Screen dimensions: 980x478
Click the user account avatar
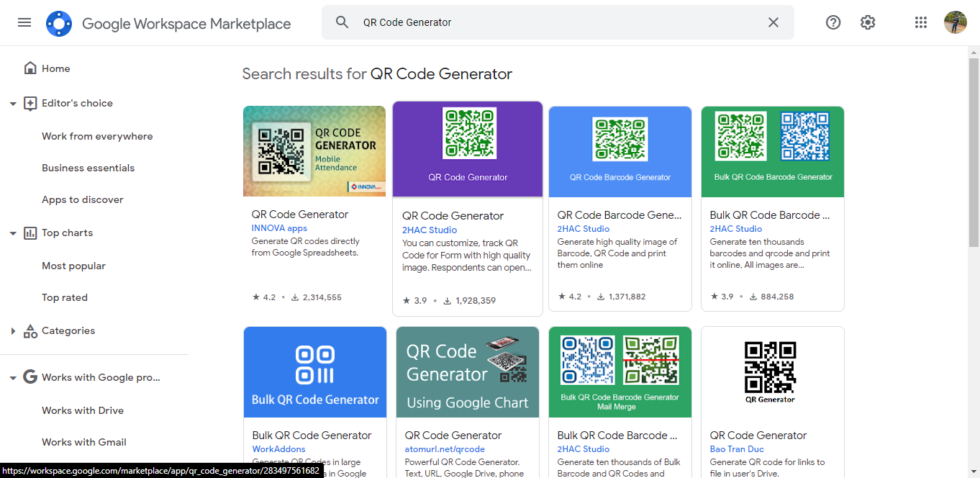tap(956, 22)
